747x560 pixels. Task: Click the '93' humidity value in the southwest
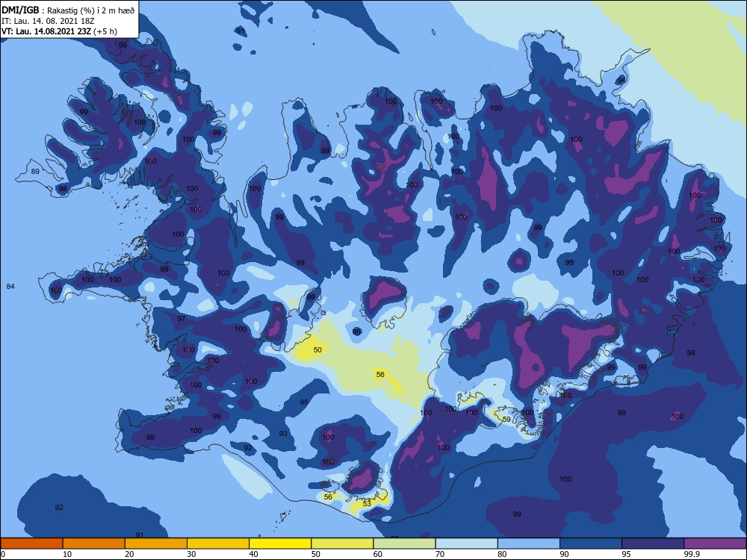(283, 433)
